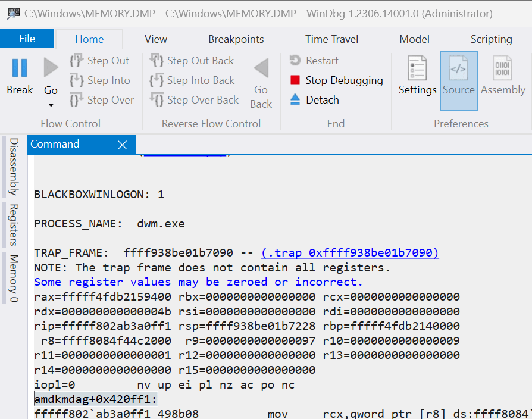Image resolution: width=532 pixels, height=419 pixels.
Task: Click the Restart icon
Action: point(295,60)
